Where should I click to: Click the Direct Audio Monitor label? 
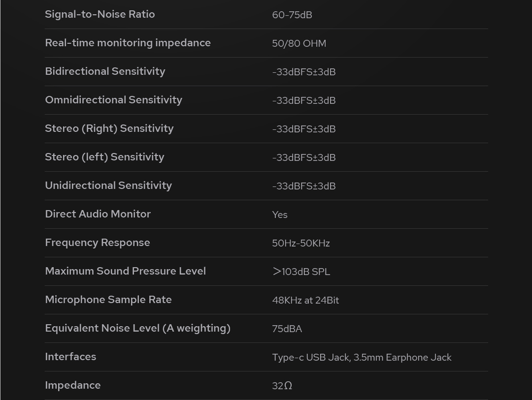[98, 214]
